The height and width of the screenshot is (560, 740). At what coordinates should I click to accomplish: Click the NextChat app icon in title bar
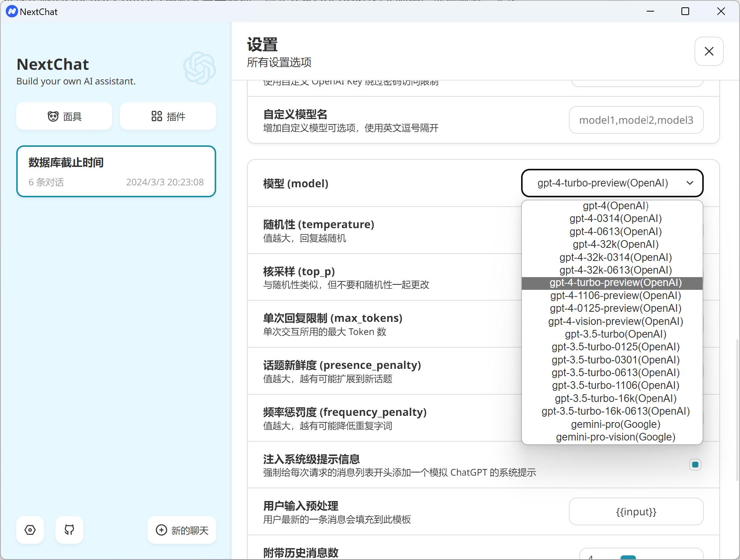coord(11,11)
